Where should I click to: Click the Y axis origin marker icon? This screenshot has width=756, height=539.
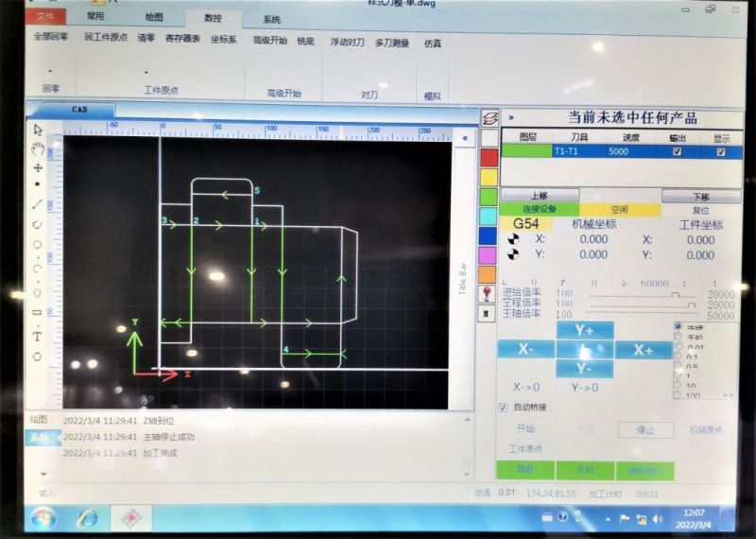(x=514, y=254)
